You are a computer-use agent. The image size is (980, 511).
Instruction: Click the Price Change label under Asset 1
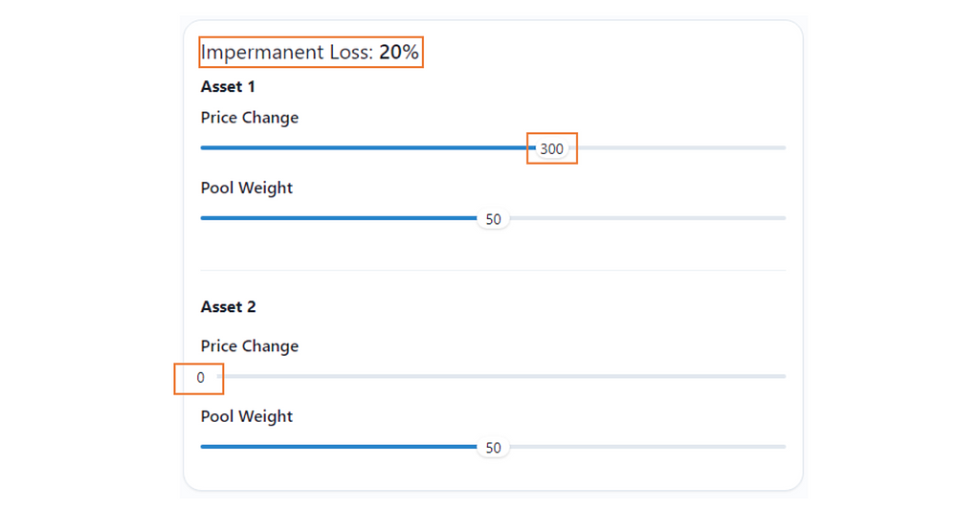(250, 118)
